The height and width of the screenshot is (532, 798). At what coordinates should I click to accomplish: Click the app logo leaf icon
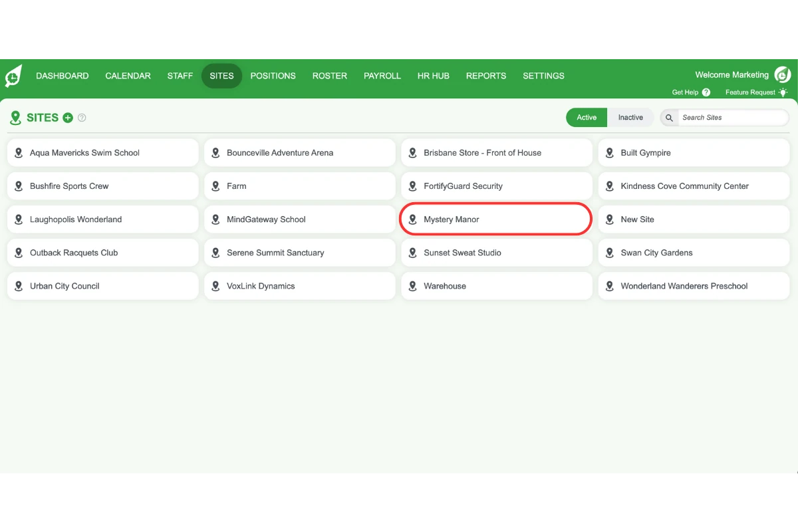point(13,76)
